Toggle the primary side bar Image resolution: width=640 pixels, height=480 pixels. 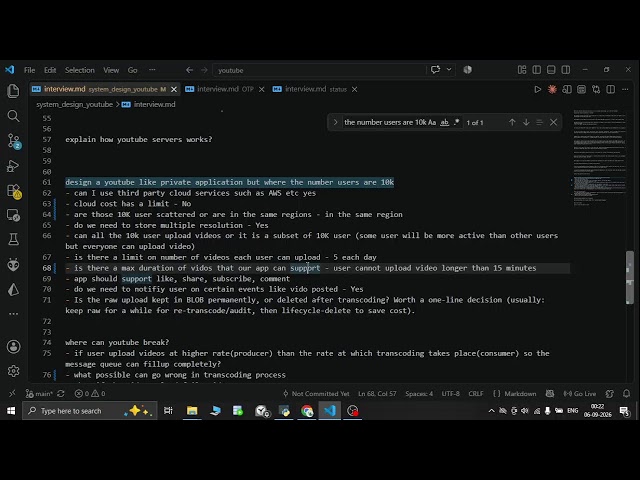pyautogui.click(x=536, y=70)
